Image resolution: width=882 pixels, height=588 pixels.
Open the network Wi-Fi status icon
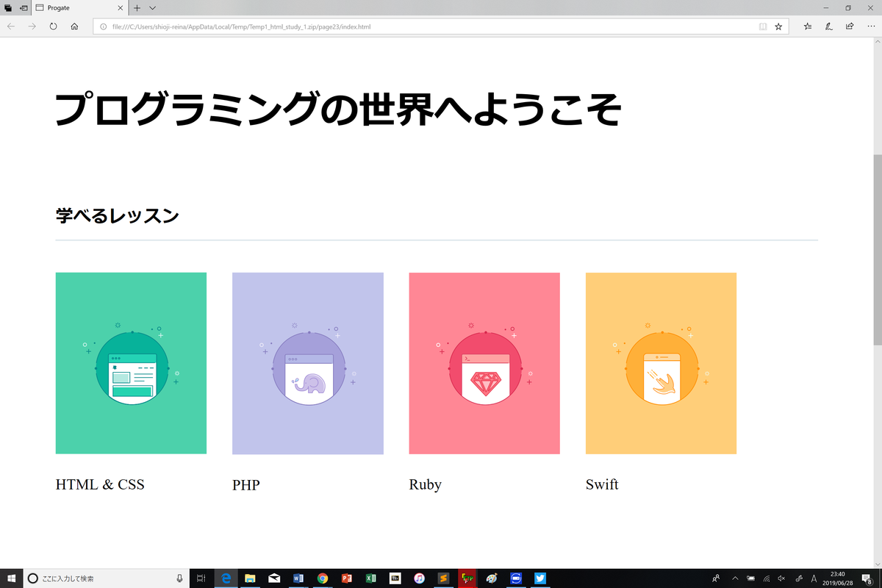[766, 578]
